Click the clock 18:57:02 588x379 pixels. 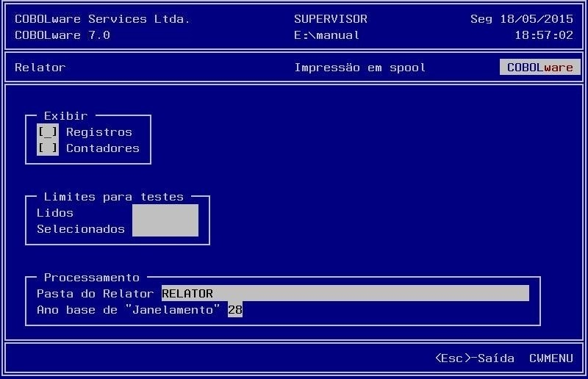pyautogui.click(x=544, y=35)
